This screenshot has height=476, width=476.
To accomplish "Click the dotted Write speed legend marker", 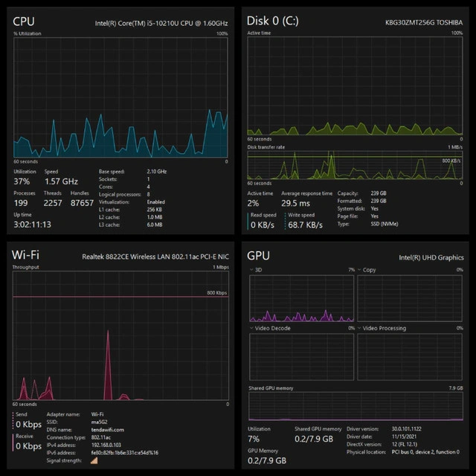I will coord(285,221).
